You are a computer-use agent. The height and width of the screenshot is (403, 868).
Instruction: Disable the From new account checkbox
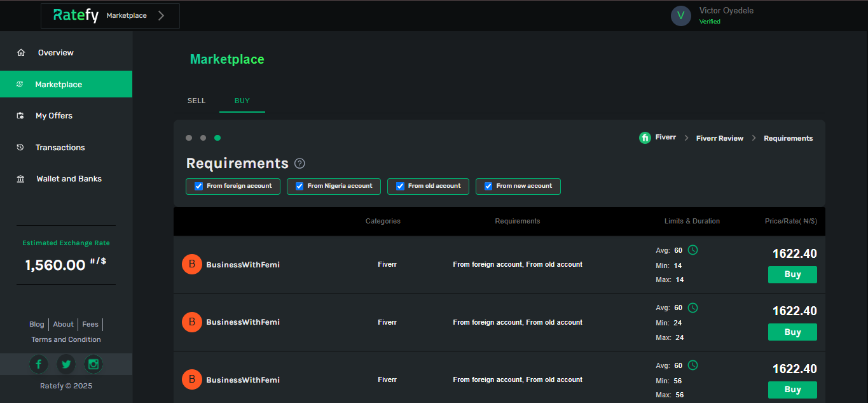pyautogui.click(x=488, y=186)
